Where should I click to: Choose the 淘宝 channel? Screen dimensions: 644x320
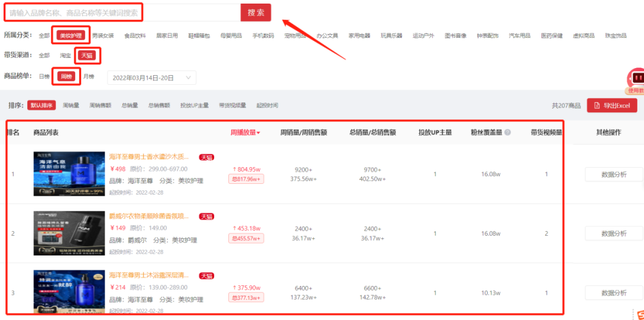pyautogui.click(x=66, y=55)
